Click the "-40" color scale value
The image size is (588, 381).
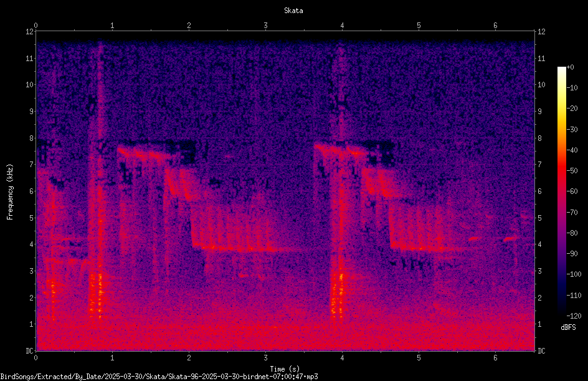click(572, 150)
